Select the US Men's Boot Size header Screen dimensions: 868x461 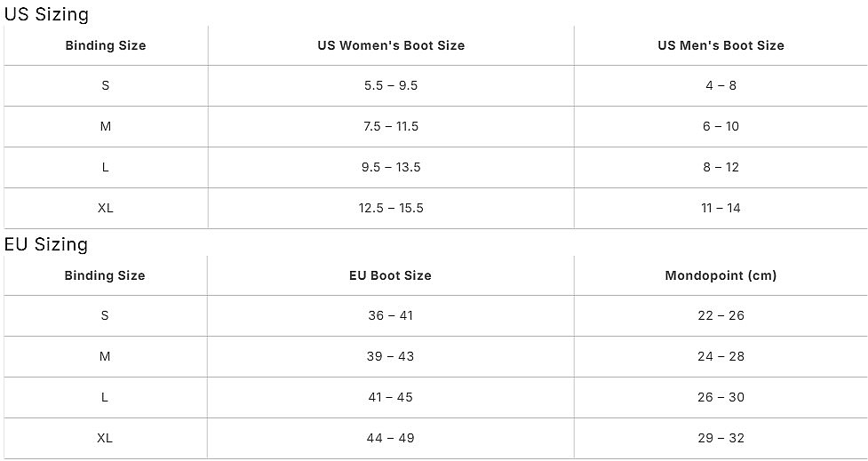721,45
